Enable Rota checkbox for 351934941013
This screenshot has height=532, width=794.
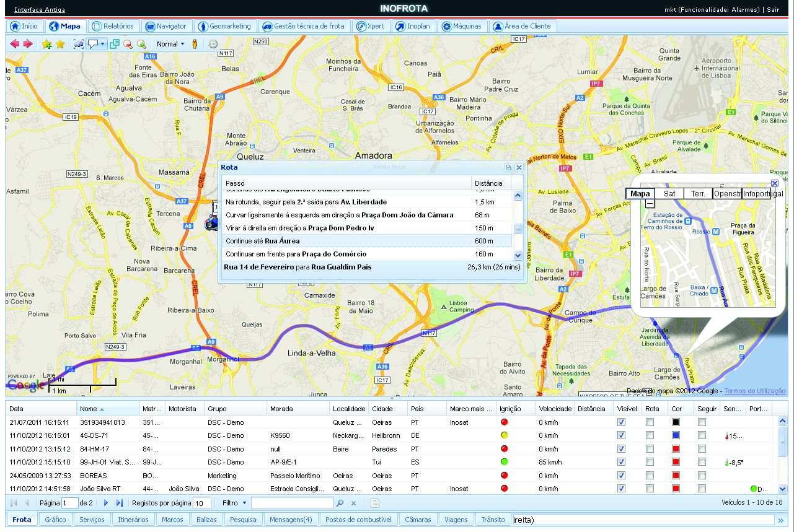pos(649,422)
